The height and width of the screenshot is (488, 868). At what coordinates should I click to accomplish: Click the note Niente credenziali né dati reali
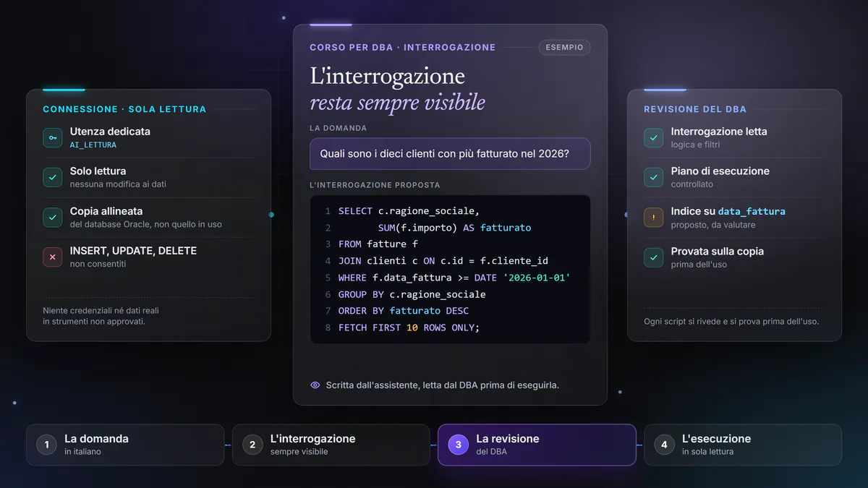coord(101,316)
